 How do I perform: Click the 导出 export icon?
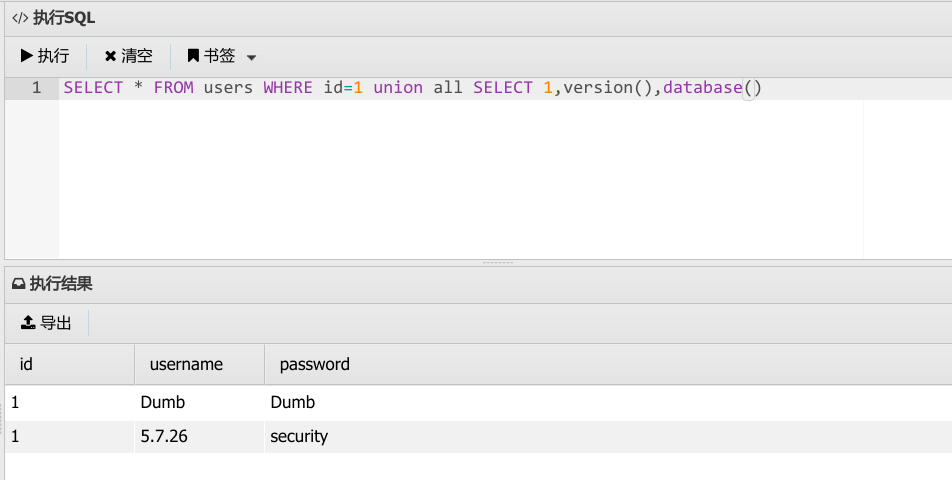pos(28,322)
